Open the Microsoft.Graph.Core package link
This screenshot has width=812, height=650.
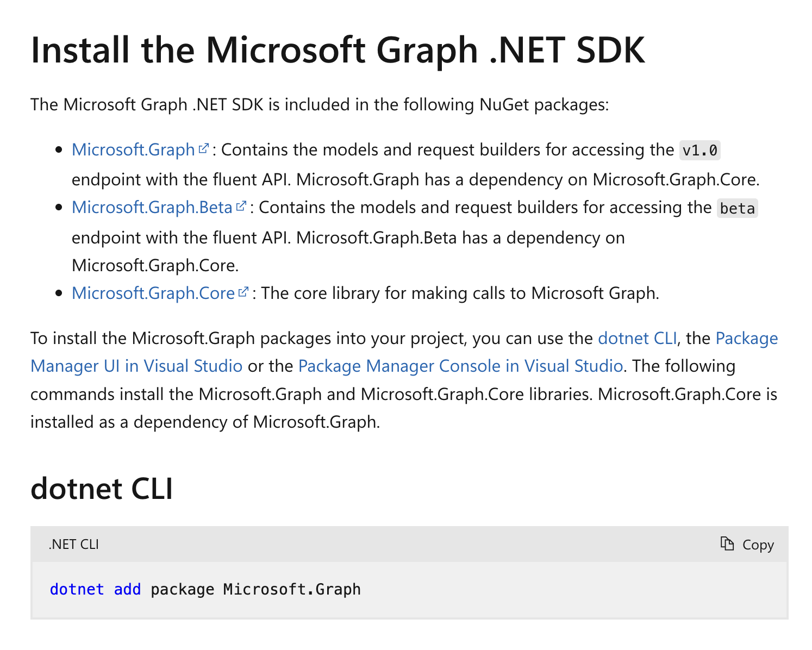coord(152,293)
